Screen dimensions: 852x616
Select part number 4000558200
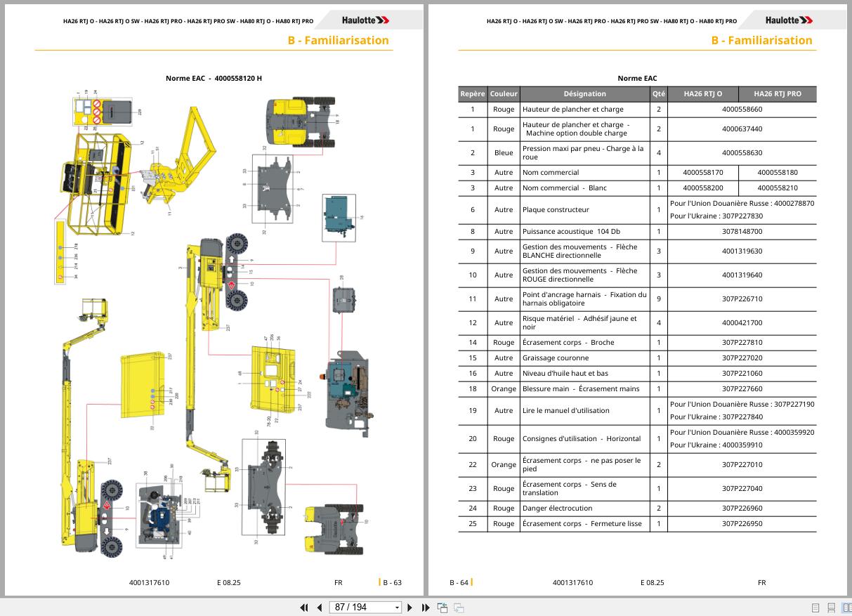702,188
